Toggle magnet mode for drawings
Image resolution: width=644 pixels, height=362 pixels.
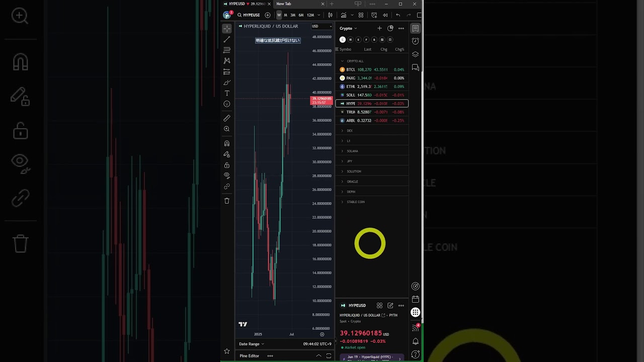(x=227, y=143)
